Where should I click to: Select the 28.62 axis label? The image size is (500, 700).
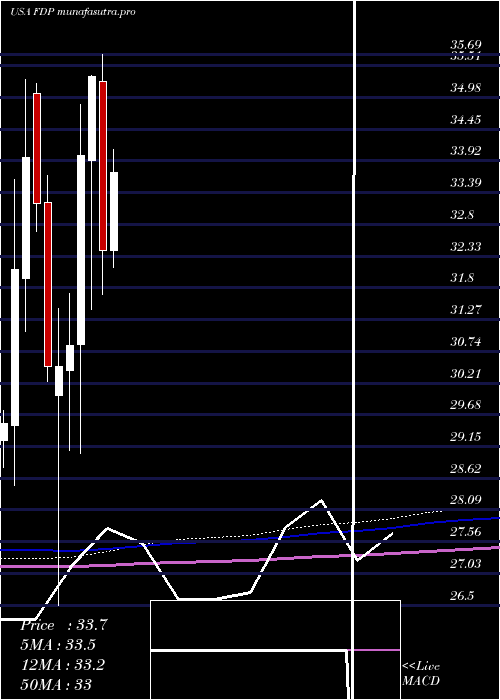[466, 468]
